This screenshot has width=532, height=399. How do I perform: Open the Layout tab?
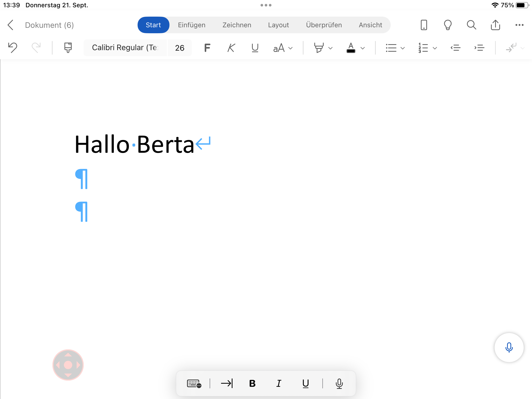coord(278,25)
